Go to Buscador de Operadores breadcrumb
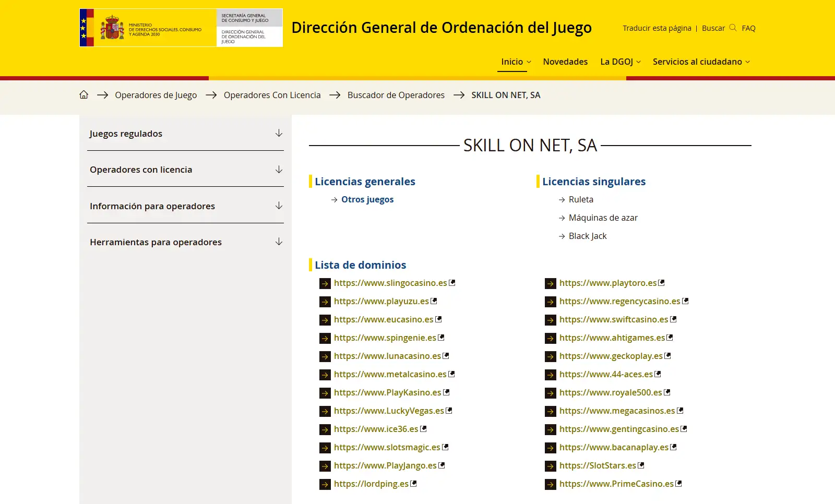Viewport: 835px width, 504px height. (x=396, y=95)
